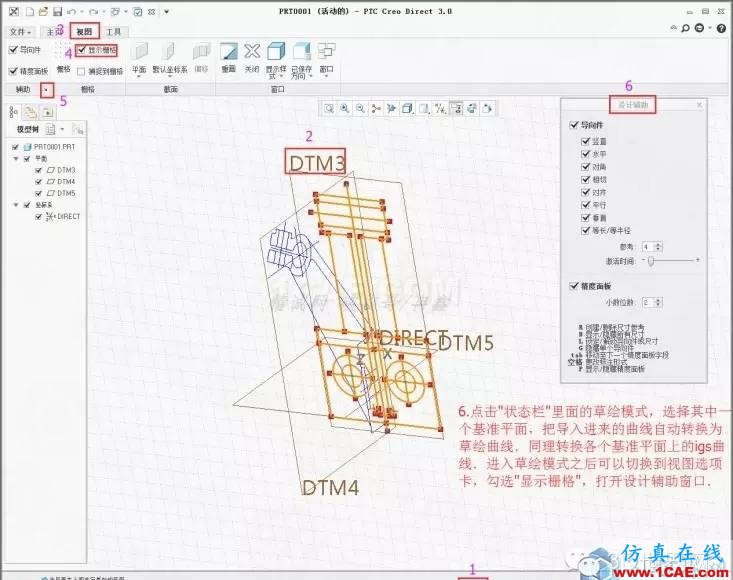Image resolution: width=733 pixels, height=580 pixels.
Task: Toggle DTM3 visibility checkbox in model tree
Action: coord(39,170)
